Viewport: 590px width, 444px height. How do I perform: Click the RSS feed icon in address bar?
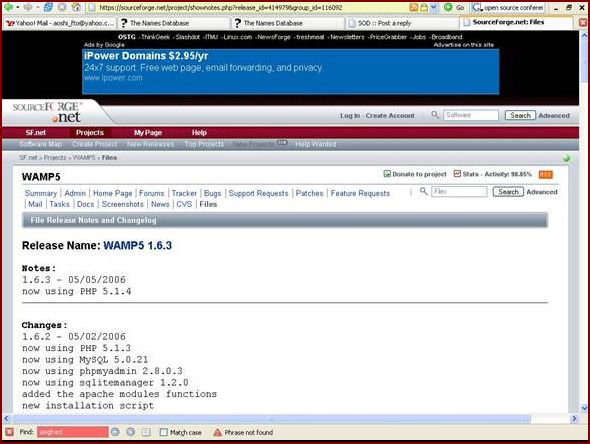414,7
